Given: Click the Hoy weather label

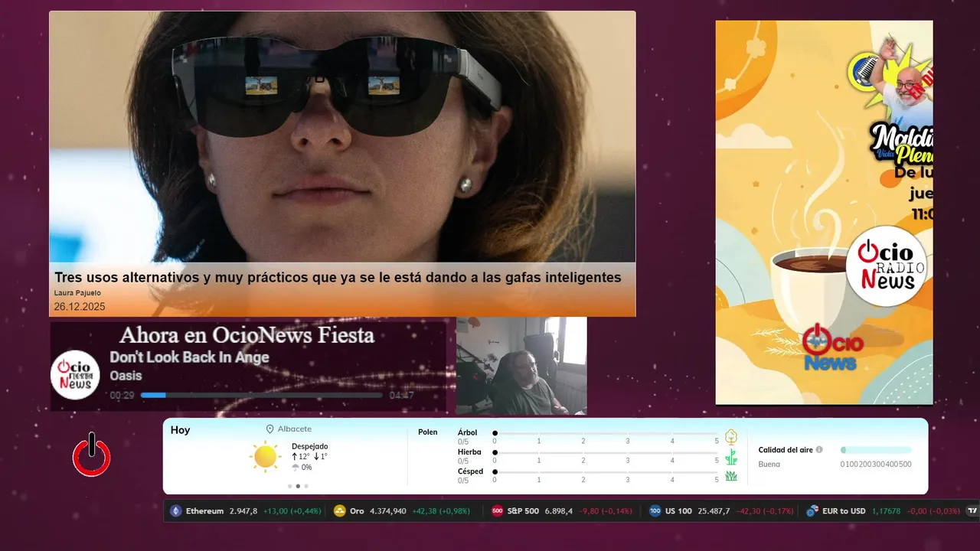Looking at the screenshot, I should point(180,430).
